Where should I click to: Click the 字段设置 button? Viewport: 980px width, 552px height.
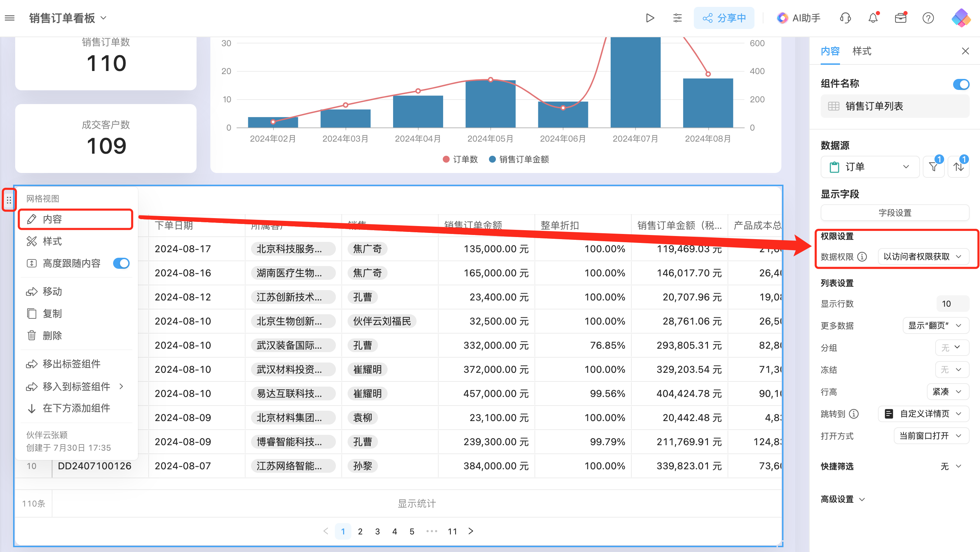coord(894,213)
